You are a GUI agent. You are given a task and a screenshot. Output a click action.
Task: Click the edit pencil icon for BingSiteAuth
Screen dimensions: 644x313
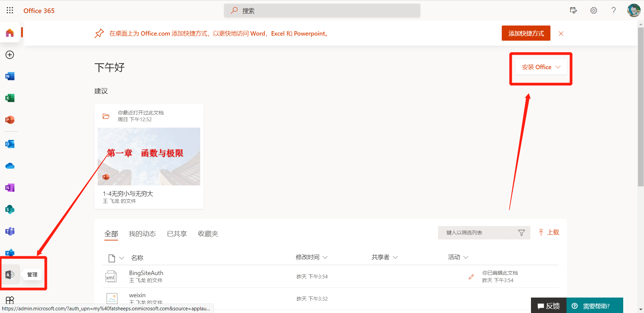[471, 277]
